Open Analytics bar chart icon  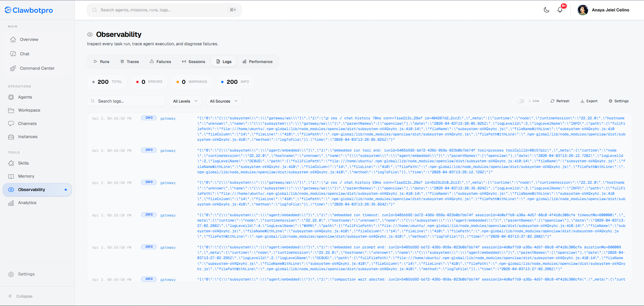click(11, 203)
